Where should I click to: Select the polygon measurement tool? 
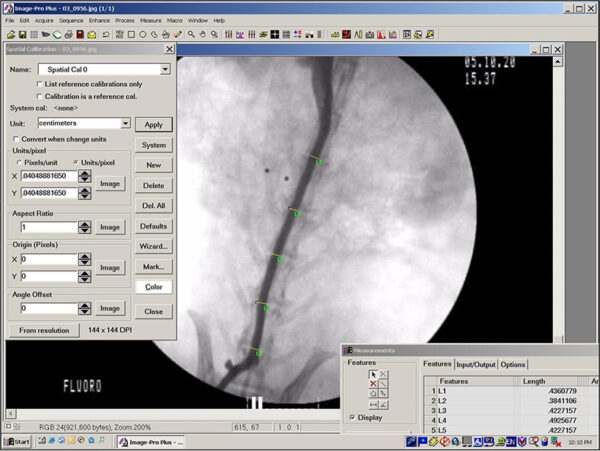373,393
